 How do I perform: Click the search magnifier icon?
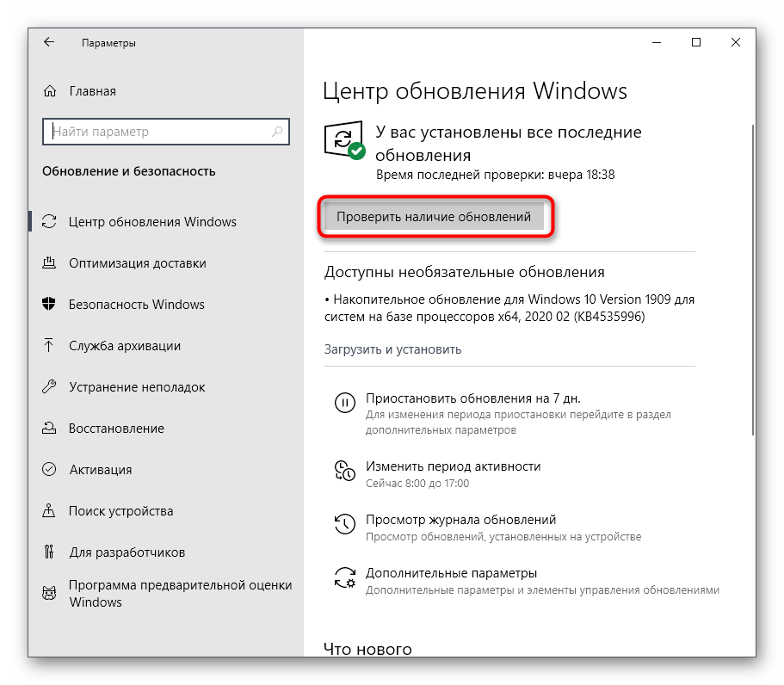tap(277, 132)
